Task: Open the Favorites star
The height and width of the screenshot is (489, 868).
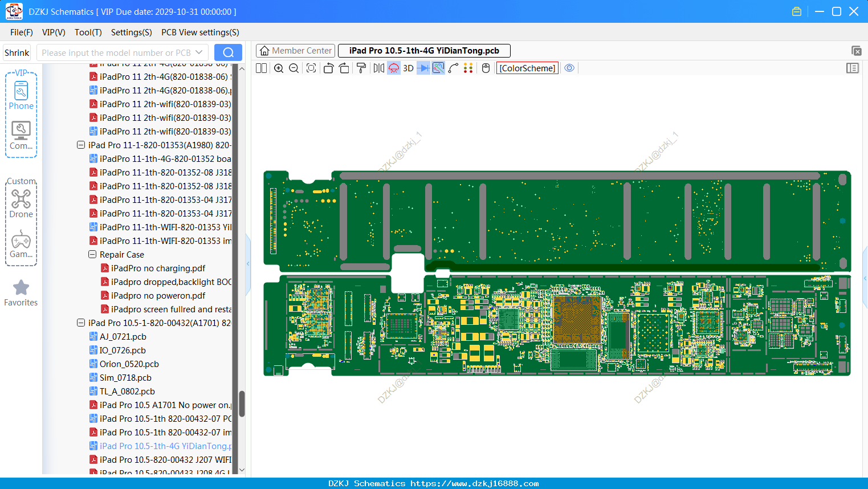Action: point(21,293)
